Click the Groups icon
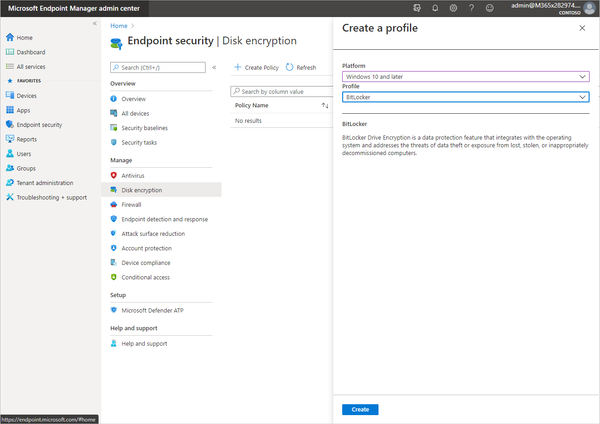This screenshot has height=424, width=600. click(10, 168)
